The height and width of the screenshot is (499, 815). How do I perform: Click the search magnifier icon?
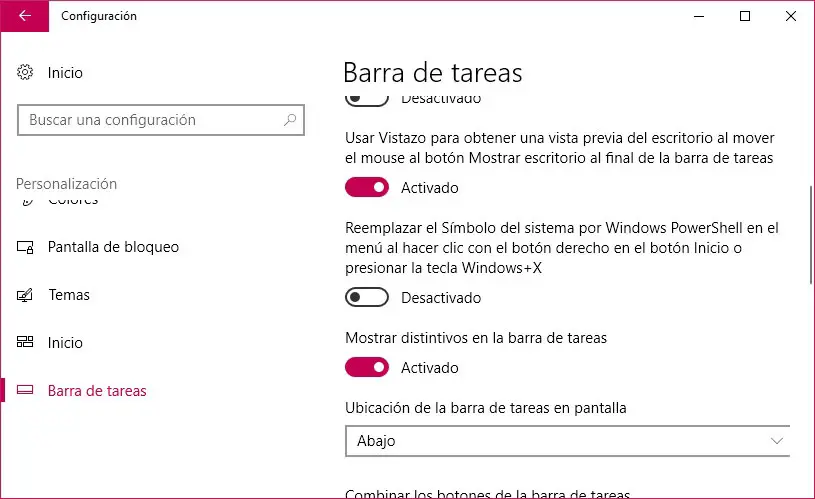290,120
